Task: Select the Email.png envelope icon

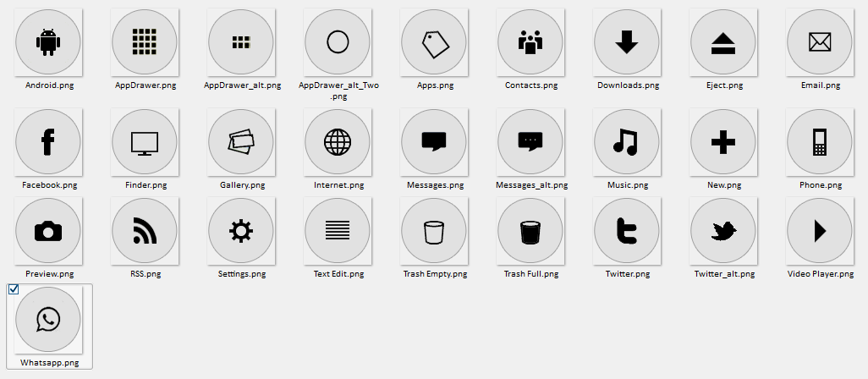Action: point(819,42)
